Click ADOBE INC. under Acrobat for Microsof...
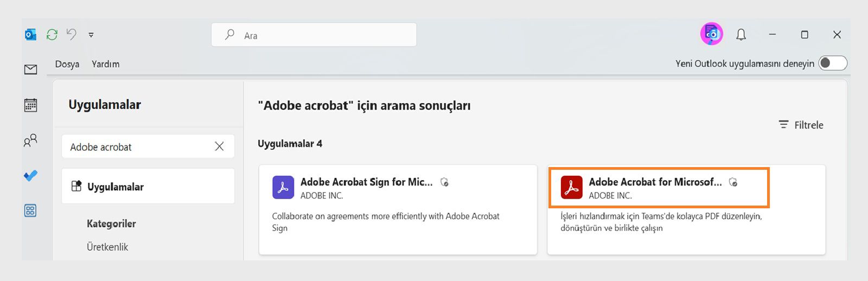Screen dimensions: 868x281 pyautogui.click(x=610, y=195)
